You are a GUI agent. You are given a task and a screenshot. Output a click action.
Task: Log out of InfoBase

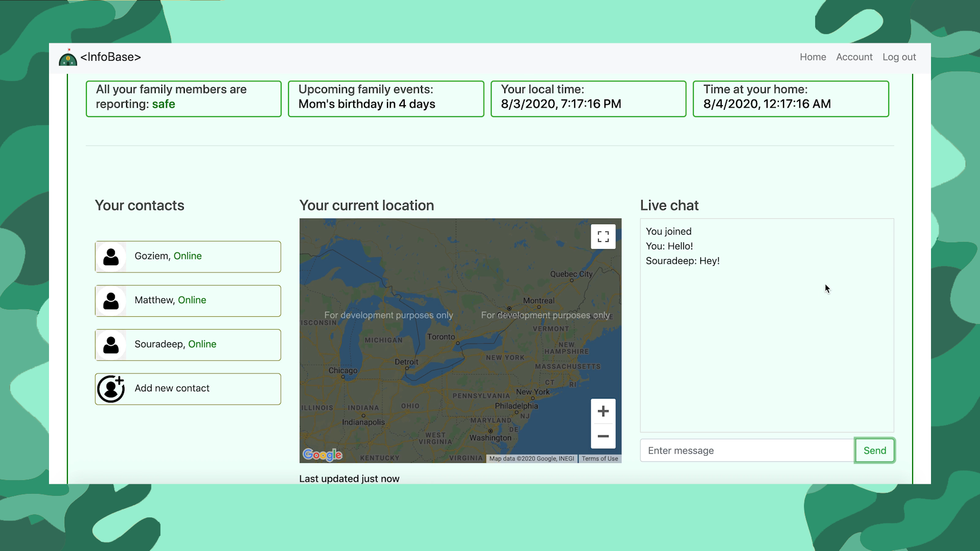pos(899,57)
